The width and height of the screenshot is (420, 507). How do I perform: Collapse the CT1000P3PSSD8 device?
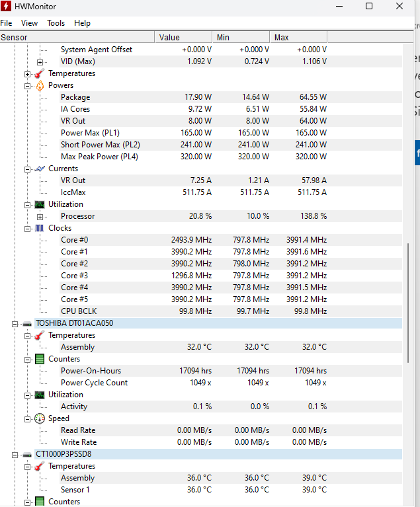[x=15, y=455]
